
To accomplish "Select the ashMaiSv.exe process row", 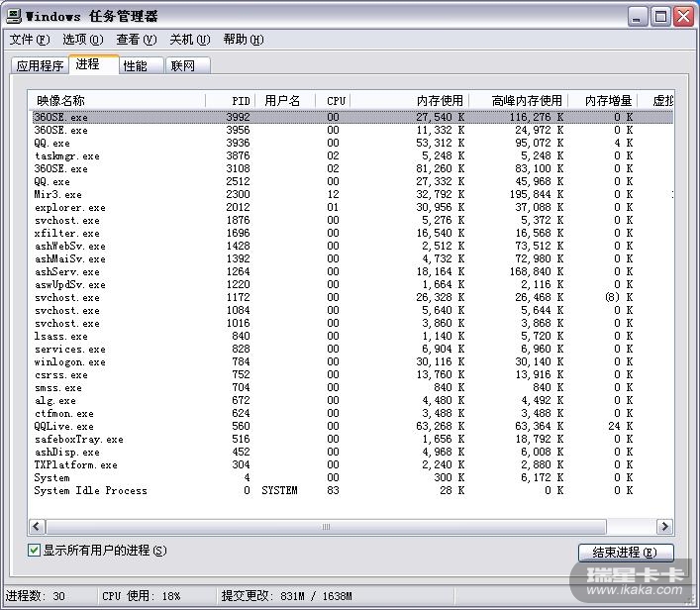I will tap(350, 259).
